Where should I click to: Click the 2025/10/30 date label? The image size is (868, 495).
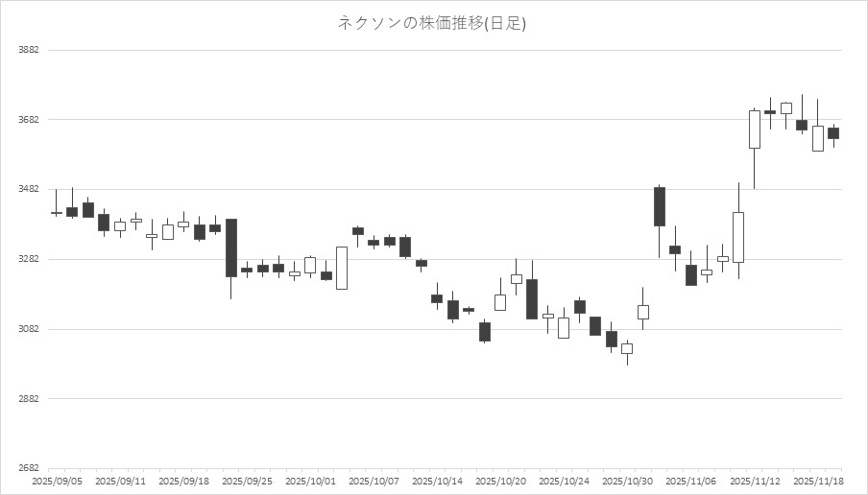click(x=628, y=482)
